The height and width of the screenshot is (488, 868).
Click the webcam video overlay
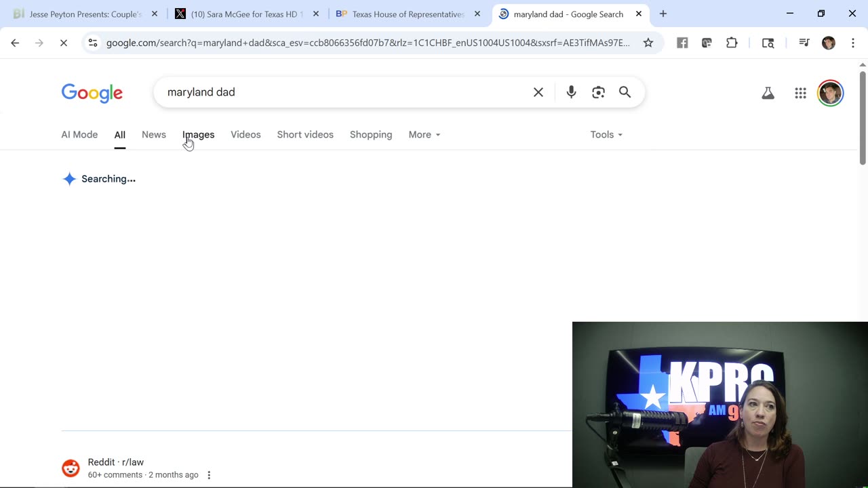click(x=720, y=405)
